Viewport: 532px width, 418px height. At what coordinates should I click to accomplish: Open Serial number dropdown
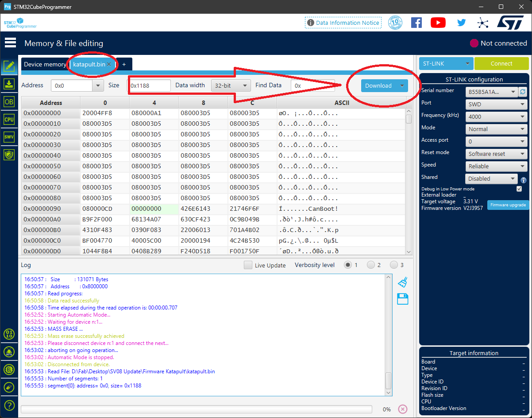click(x=492, y=92)
